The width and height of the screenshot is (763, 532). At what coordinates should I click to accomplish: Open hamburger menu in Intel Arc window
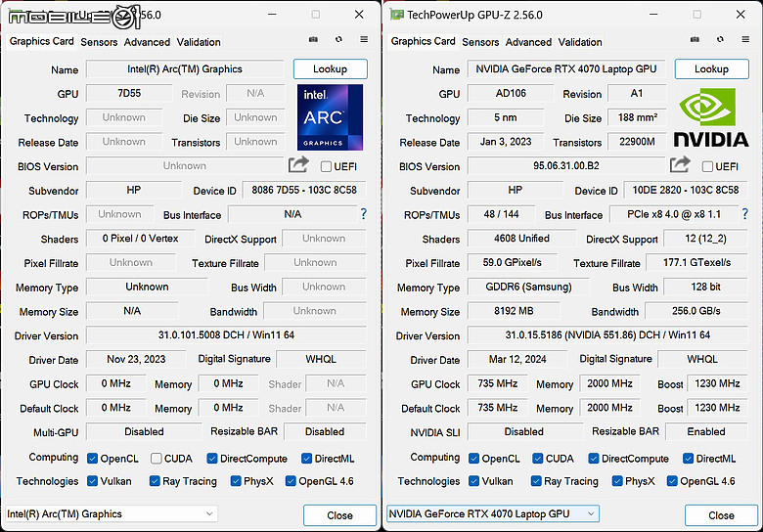pyautogui.click(x=364, y=39)
